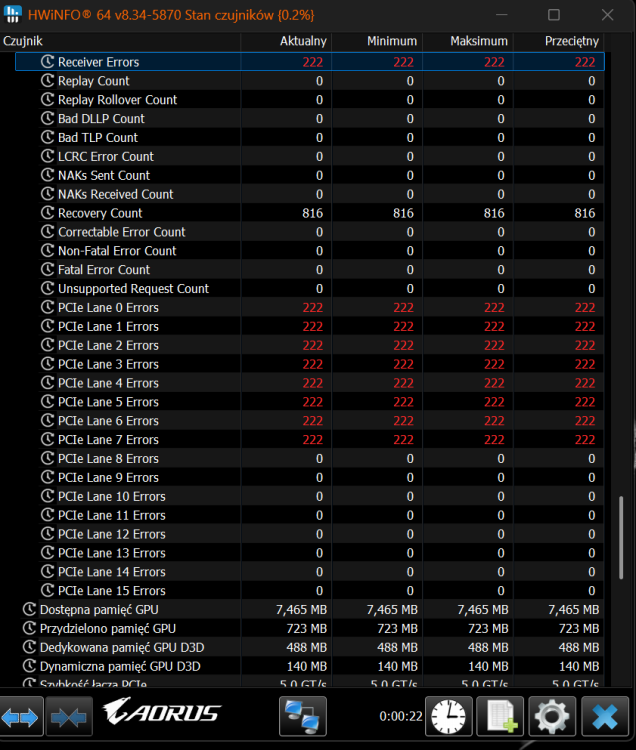Viewport: 636px width, 750px height.
Task: Click the 7,465 MB current GPU memory value
Action: click(x=301, y=609)
